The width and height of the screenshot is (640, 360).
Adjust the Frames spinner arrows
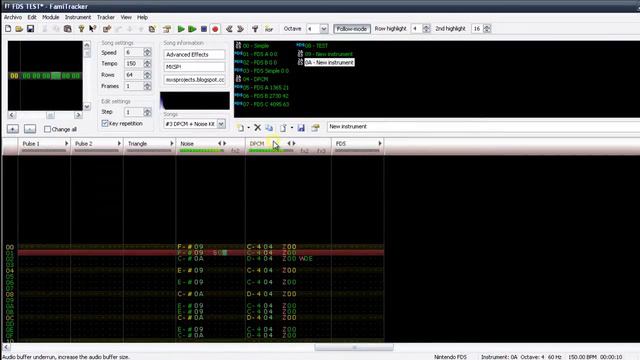(147, 86)
